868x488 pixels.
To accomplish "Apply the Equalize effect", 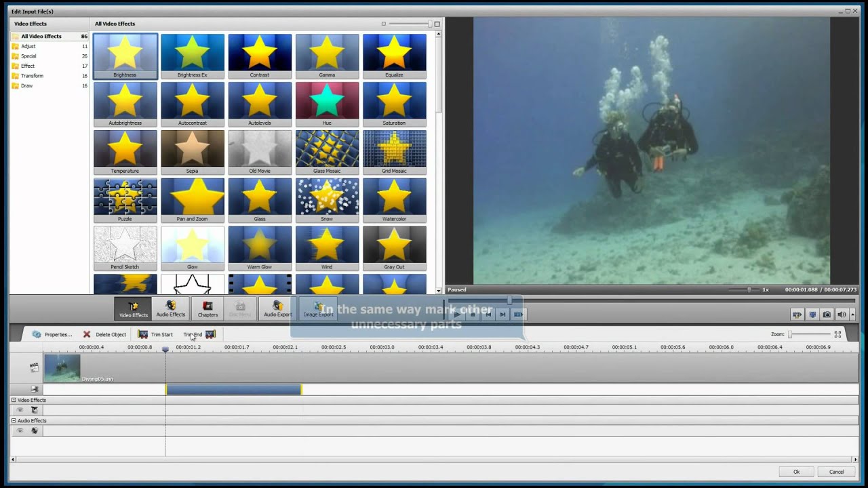I will click(x=394, y=56).
